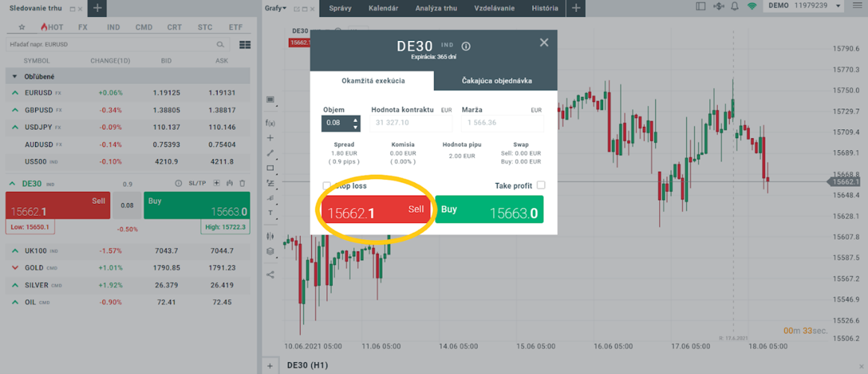Viewport: 868px width, 374px height.
Task: Expand the UK100 row arrow
Action: [x=14, y=251]
